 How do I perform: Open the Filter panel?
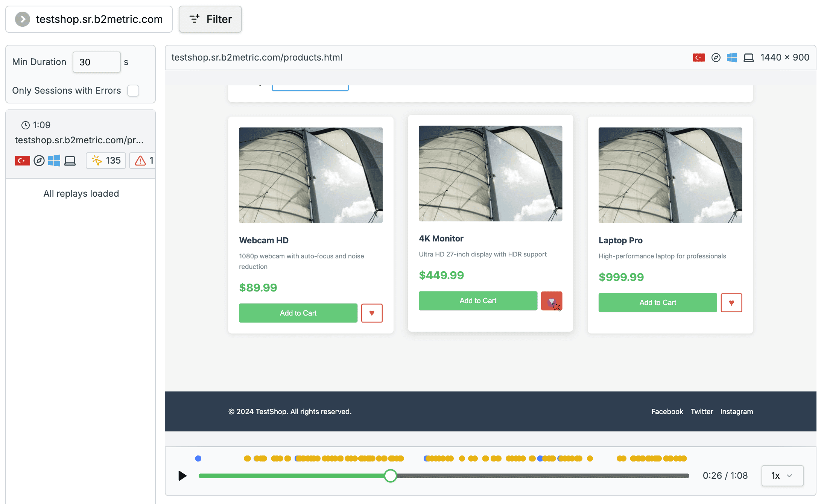(x=210, y=19)
